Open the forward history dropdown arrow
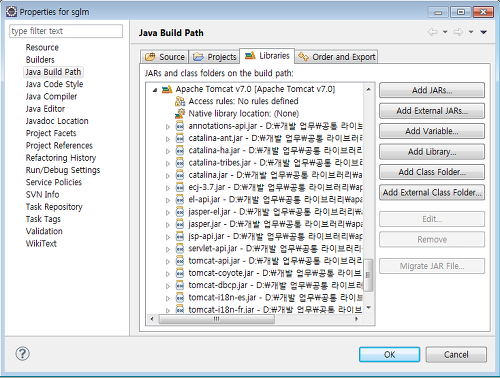Viewport: 500px width, 378px height. tap(471, 32)
